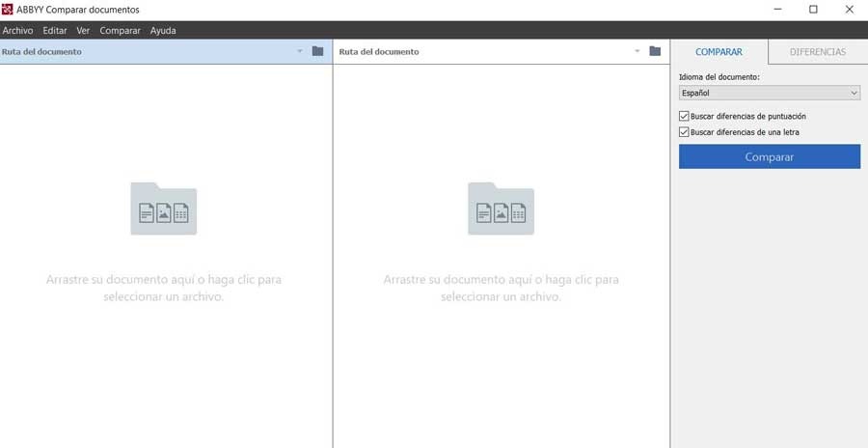Expand the right document path dropdown arrow
Viewport: 868px width, 448px height.
click(x=637, y=51)
